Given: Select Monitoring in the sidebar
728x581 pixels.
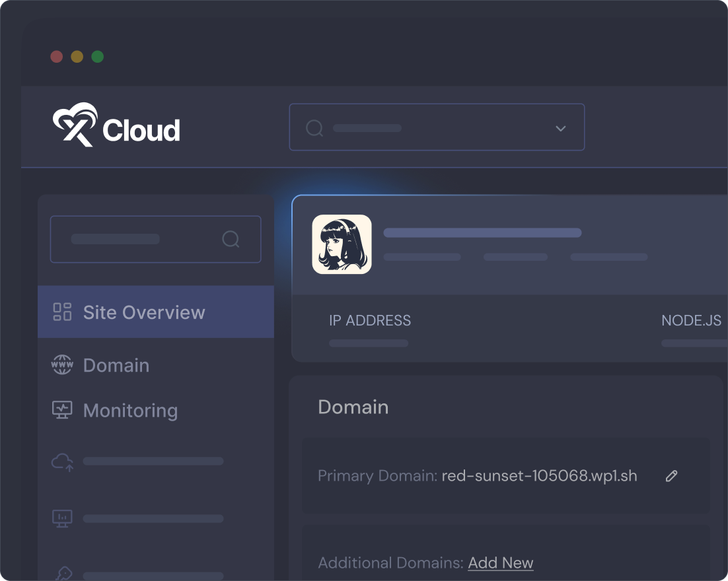Looking at the screenshot, I should pos(130,411).
